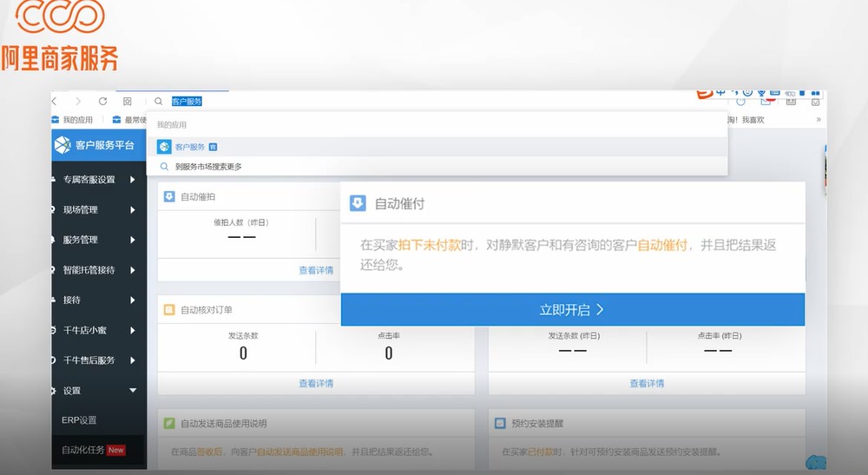Click the square home icon beside refresh
868x475 pixels.
128,102
